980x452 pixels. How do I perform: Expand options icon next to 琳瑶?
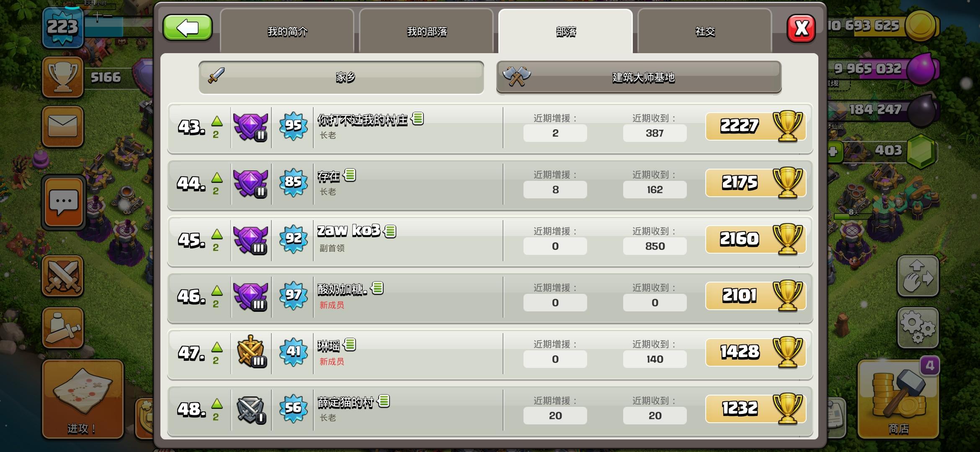(349, 344)
